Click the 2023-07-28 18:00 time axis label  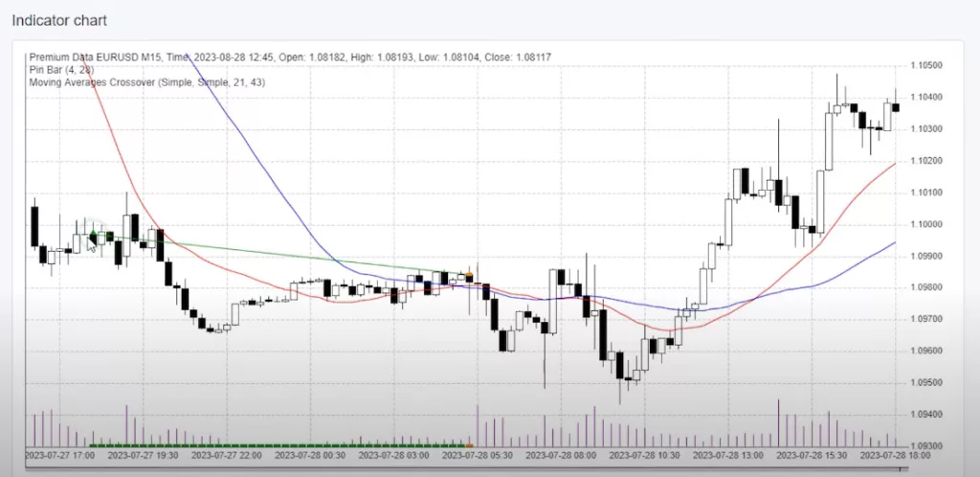click(894, 456)
